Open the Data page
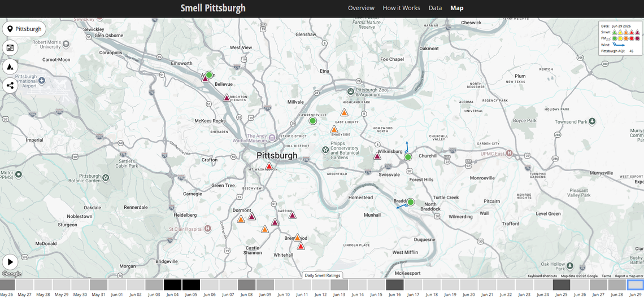 (435, 8)
